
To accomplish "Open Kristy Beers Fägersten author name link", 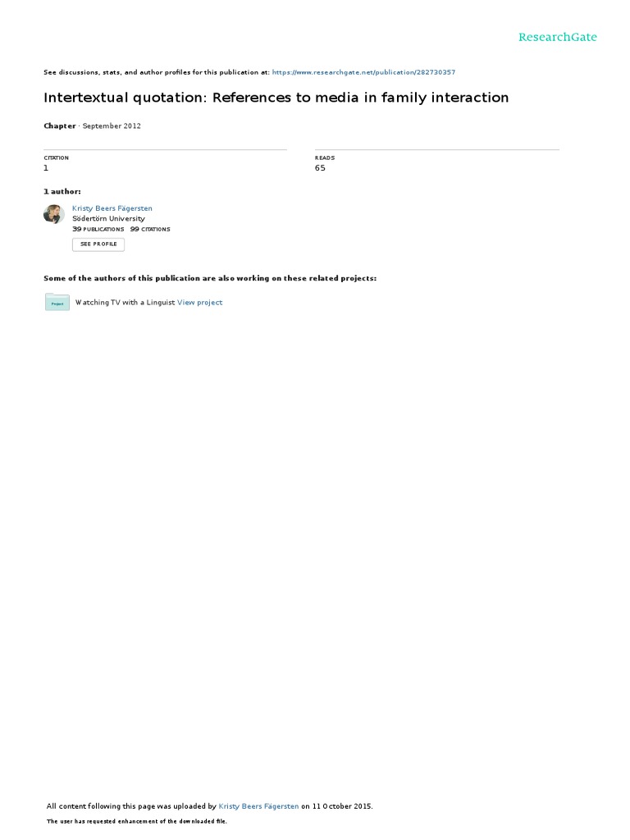I will (112, 208).
